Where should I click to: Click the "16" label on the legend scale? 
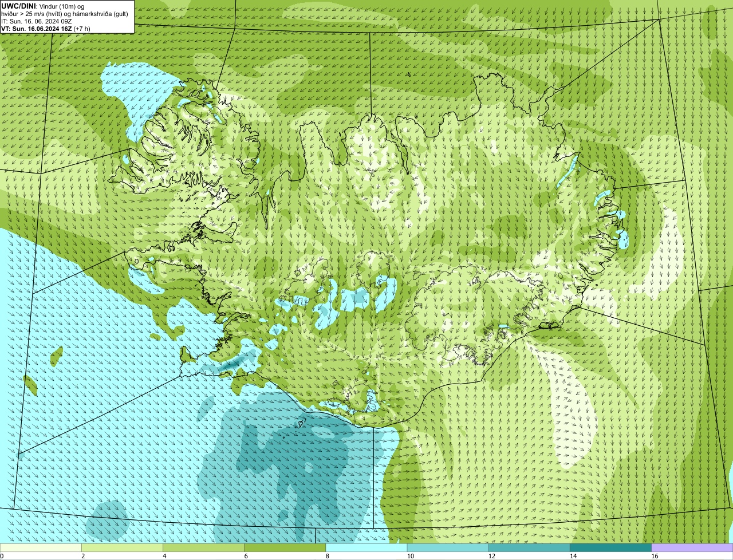pos(655,556)
